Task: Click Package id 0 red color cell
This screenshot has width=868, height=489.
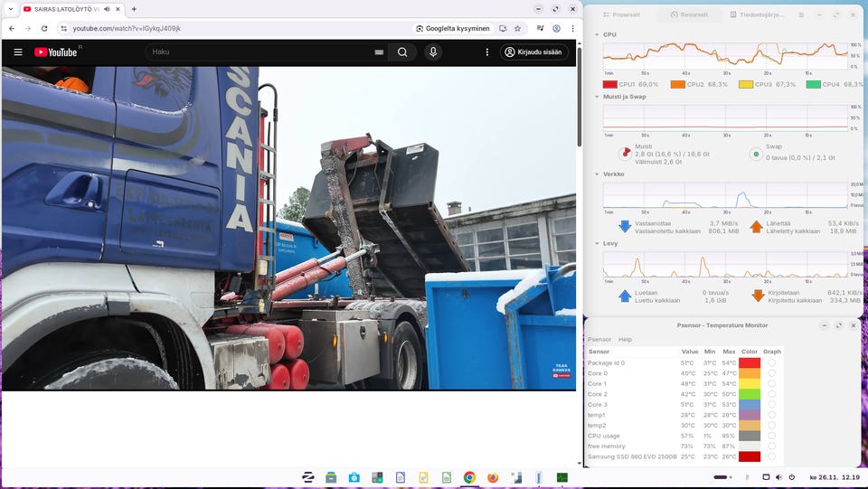Action: 750,362
